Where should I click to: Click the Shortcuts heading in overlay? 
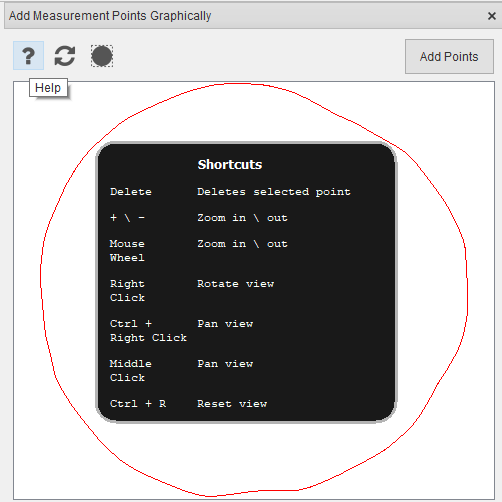click(x=230, y=164)
